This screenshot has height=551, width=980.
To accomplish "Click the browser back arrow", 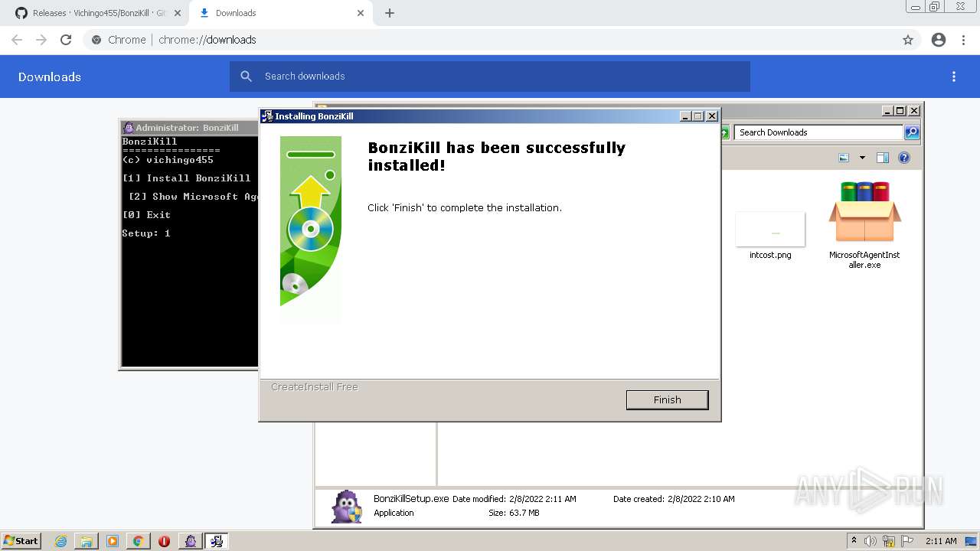I will click(17, 40).
